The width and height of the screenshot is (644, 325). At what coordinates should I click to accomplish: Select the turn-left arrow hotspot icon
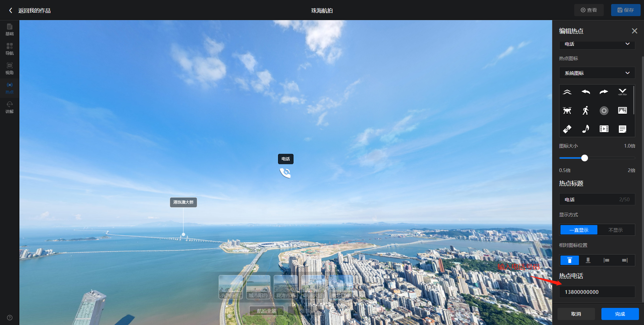coord(586,92)
